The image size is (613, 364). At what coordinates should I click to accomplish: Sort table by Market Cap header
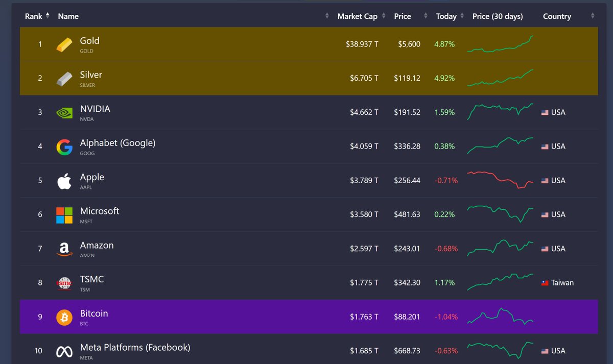357,16
